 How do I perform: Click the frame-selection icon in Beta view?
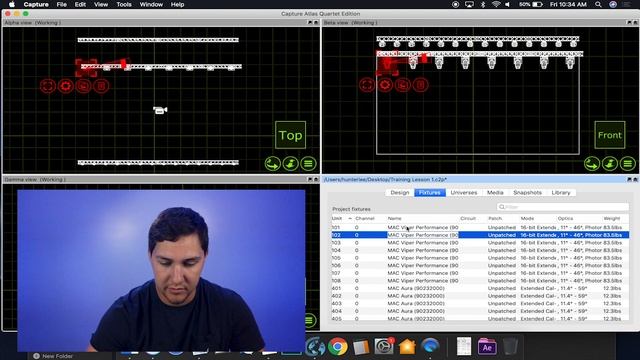click(367, 85)
